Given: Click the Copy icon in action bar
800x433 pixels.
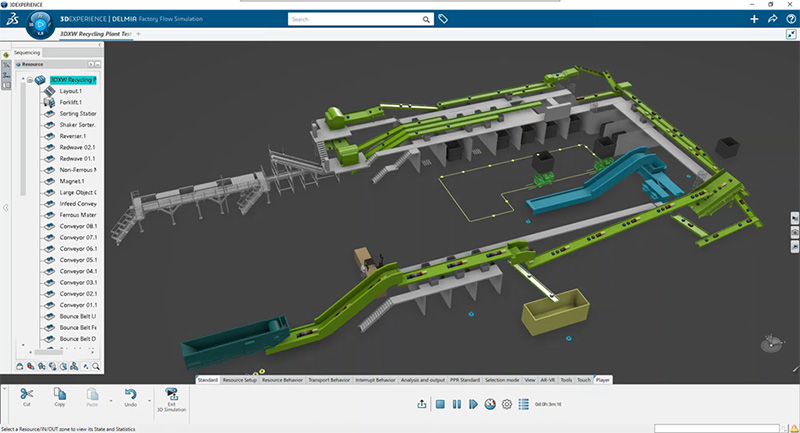Looking at the screenshot, I should point(60,397).
